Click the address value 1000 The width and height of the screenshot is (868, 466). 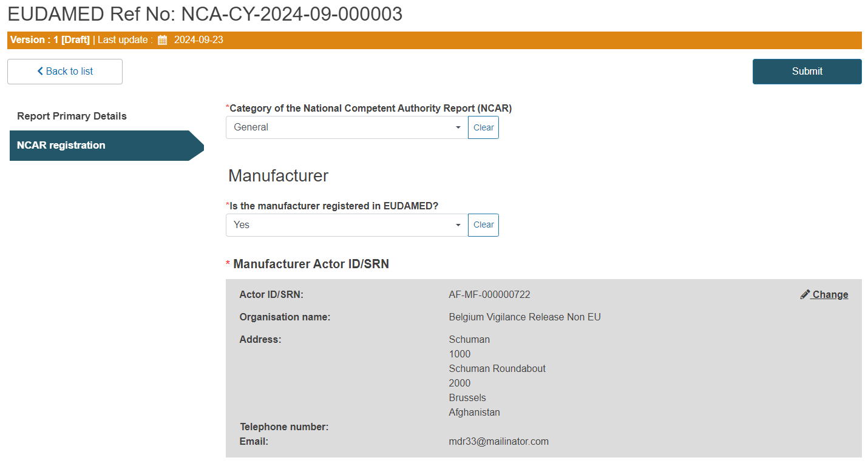tap(459, 354)
